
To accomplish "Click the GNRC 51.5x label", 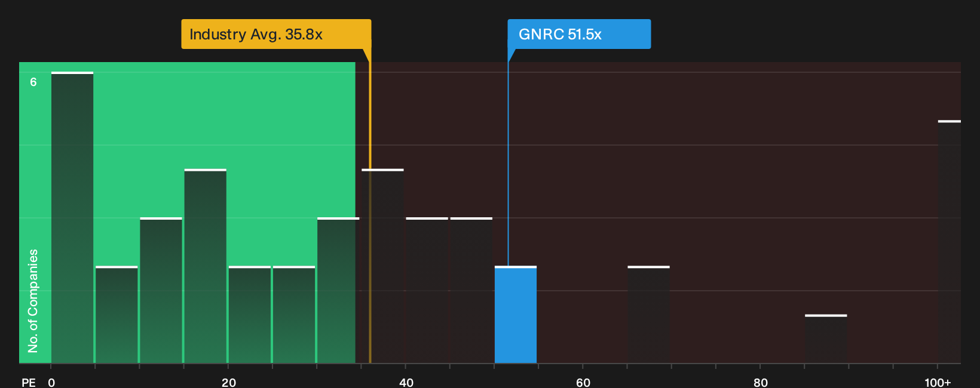I will click(x=579, y=34).
